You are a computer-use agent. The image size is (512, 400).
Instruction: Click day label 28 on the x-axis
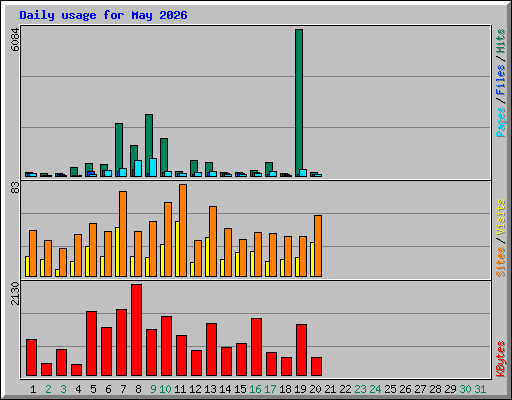[435, 389]
